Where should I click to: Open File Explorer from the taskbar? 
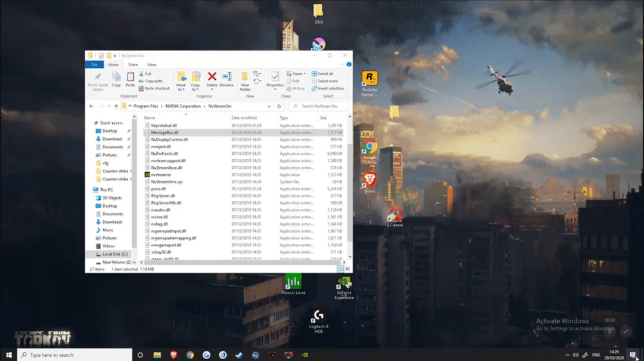click(x=157, y=355)
